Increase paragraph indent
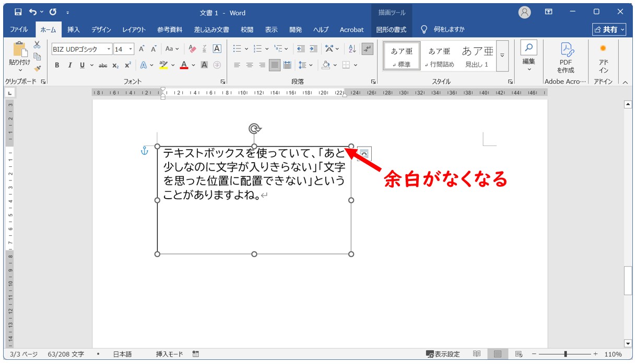Viewport: 636px width, 364px height. [x=313, y=49]
